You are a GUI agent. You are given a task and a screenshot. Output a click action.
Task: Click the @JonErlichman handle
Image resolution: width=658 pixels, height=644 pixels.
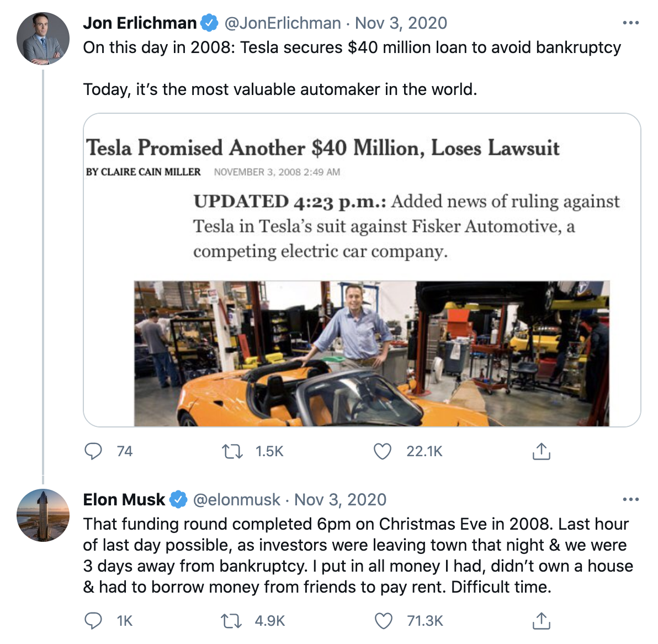tap(282, 23)
